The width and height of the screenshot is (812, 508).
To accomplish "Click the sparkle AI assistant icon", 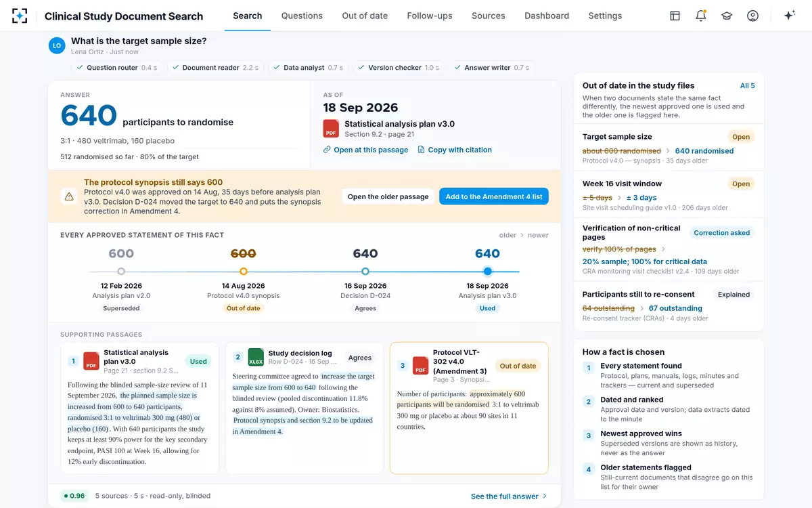I will pyautogui.click(x=789, y=16).
